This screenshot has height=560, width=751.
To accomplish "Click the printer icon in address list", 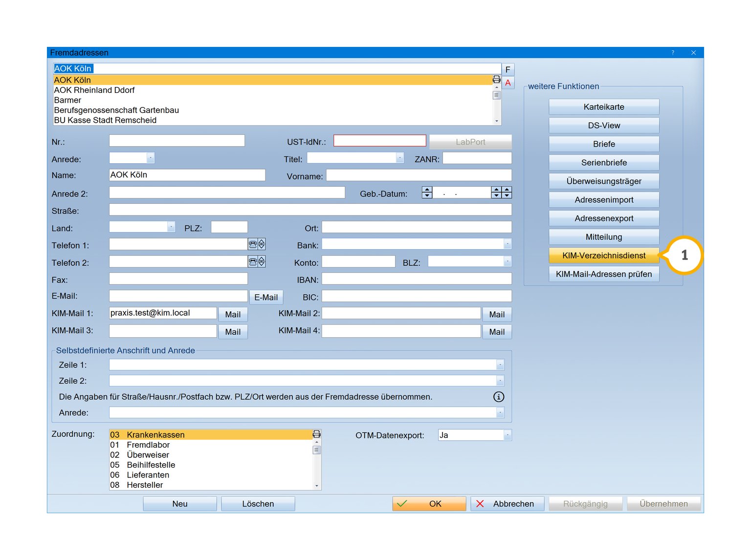I will point(496,80).
